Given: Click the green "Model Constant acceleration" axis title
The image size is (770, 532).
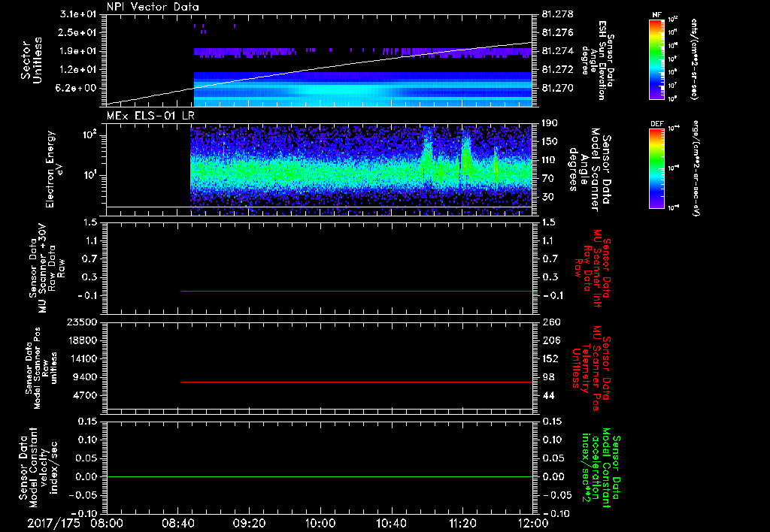Looking at the screenshot, I should (x=600, y=468).
